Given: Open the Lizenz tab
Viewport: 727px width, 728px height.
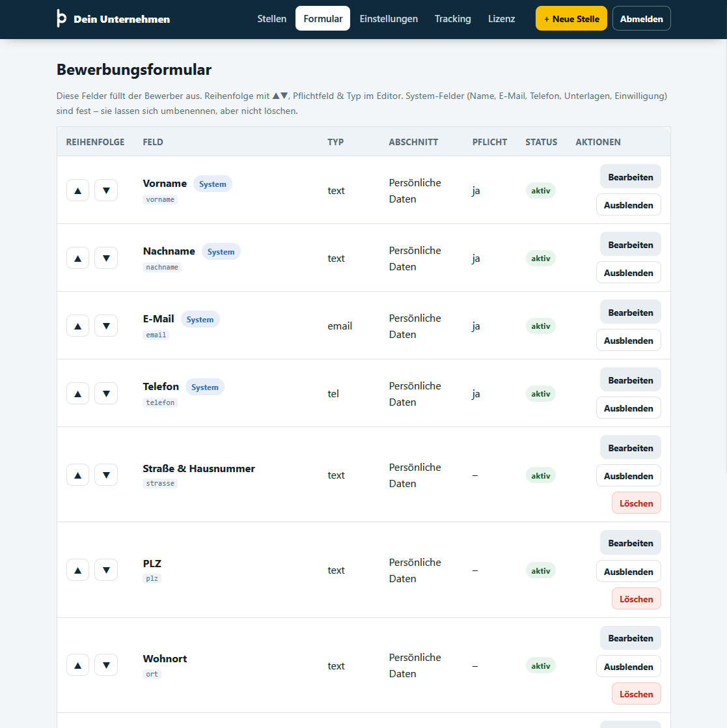Looking at the screenshot, I should pyautogui.click(x=502, y=19).
